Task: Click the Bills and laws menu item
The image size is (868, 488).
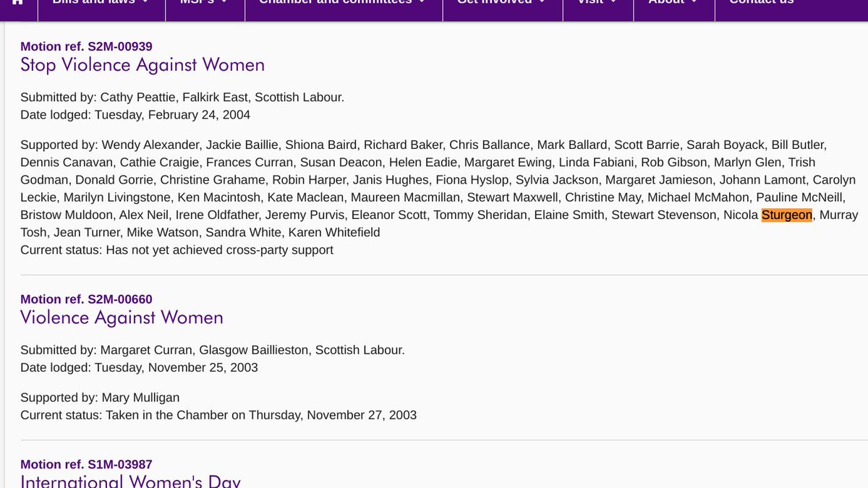Action: [x=94, y=4]
